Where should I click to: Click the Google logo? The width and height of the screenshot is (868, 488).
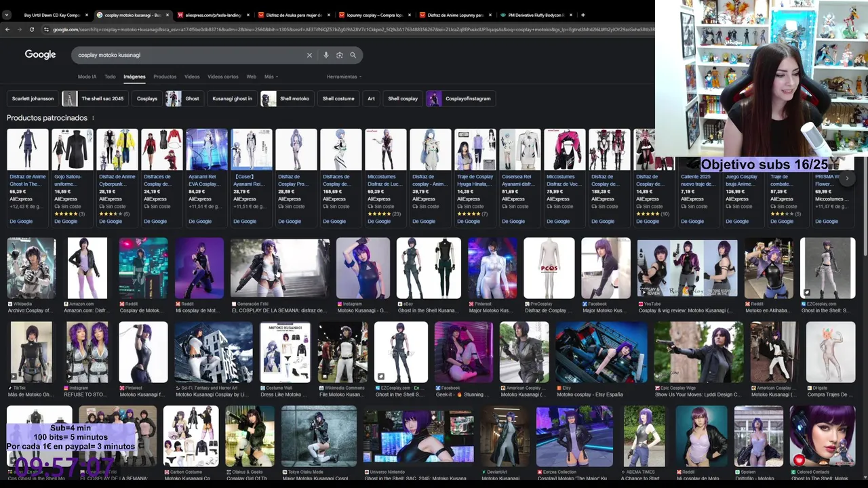click(x=40, y=55)
